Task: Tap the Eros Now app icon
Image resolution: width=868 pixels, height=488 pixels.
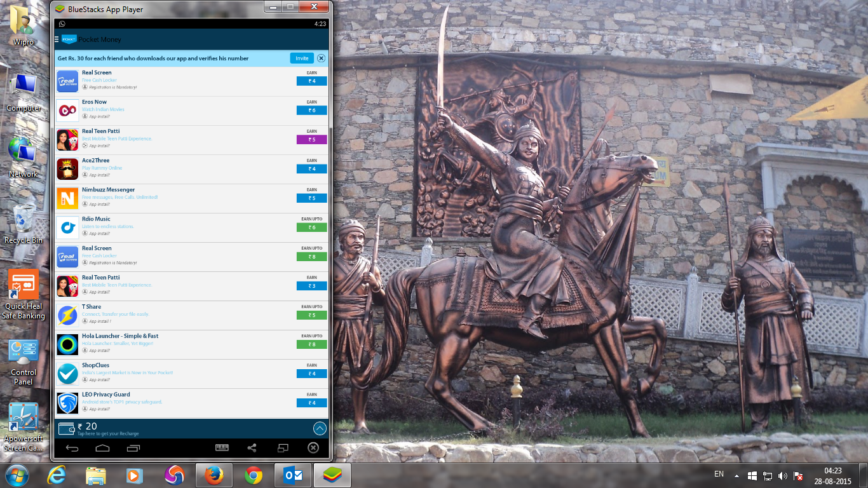Action: pyautogui.click(x=67, y=111)
